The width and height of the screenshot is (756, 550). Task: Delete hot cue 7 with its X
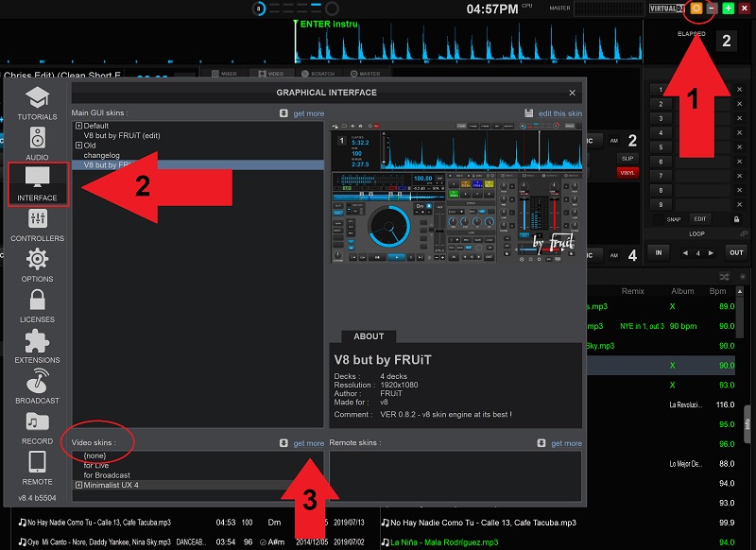739,176
